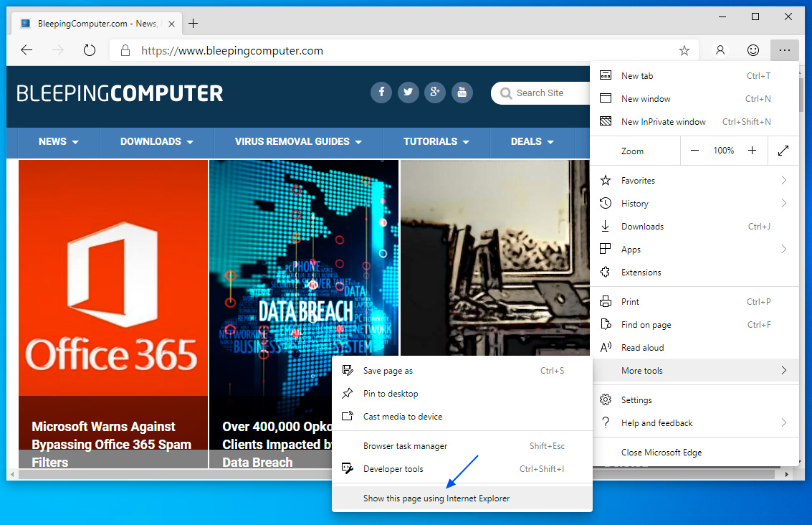
Task: Expand VIRUS REMOVAL GUIDES dropdown
Action: (298, 141)
